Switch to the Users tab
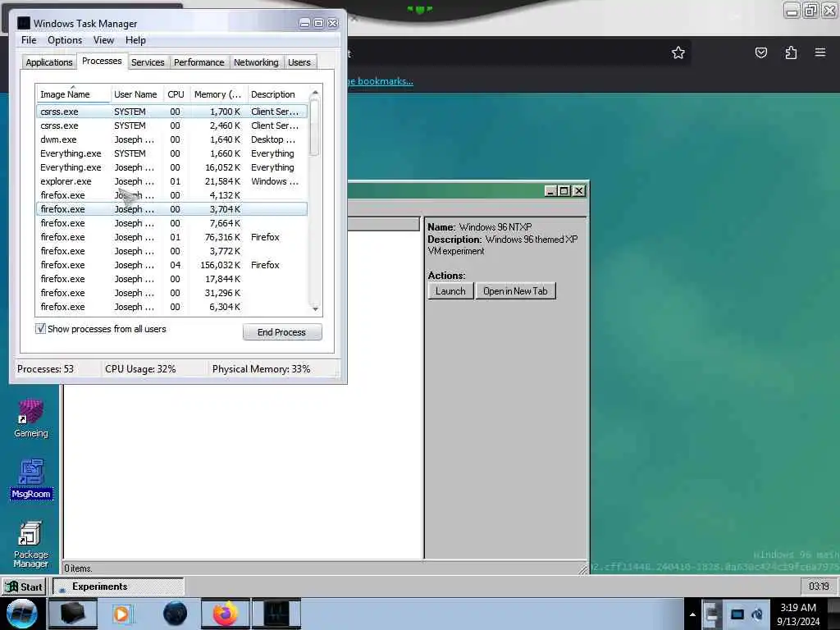This screenshot has height=630, width=840. pos(299,62)
